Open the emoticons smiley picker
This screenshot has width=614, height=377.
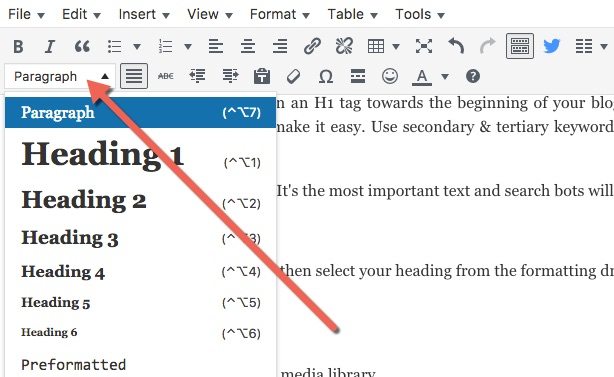coord(390,76)
